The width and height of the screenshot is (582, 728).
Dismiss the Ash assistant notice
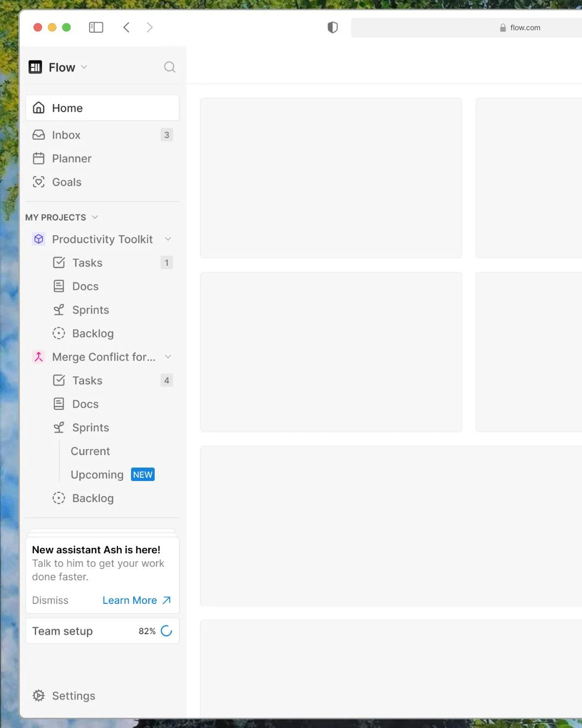[50, 600]
